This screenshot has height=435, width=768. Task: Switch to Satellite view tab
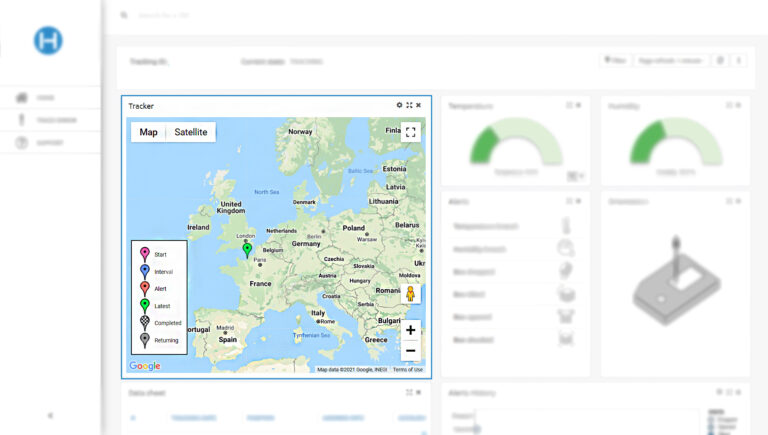pos(191,132)
